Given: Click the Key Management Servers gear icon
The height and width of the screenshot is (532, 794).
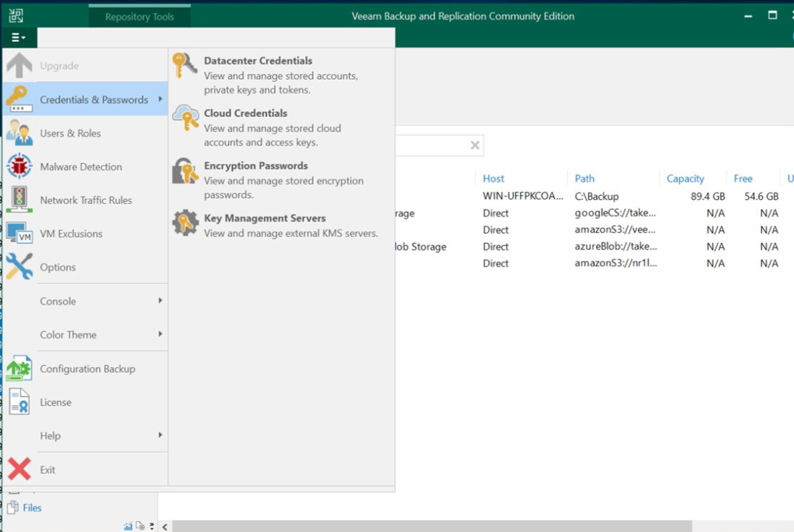Looking at the screenshot, I should tap(185, 223).
